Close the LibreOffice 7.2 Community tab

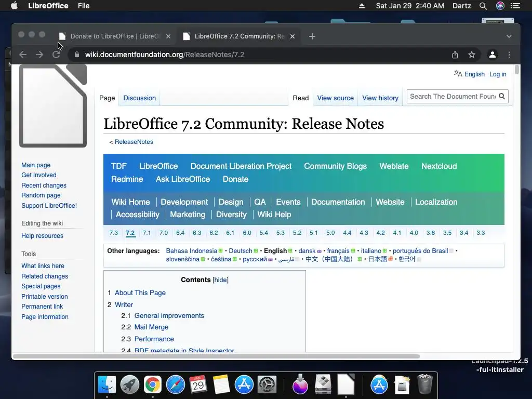292,36
